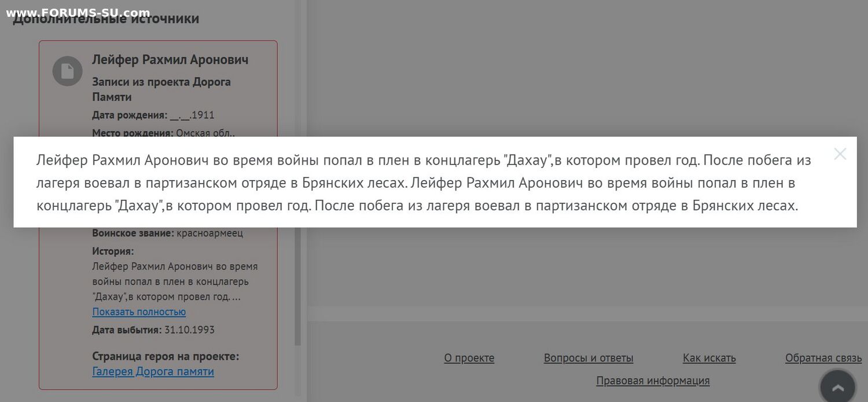Click the 'Страница героя на проекте' label
Viewport: 868px width, 402px height.
pos(165,356)
